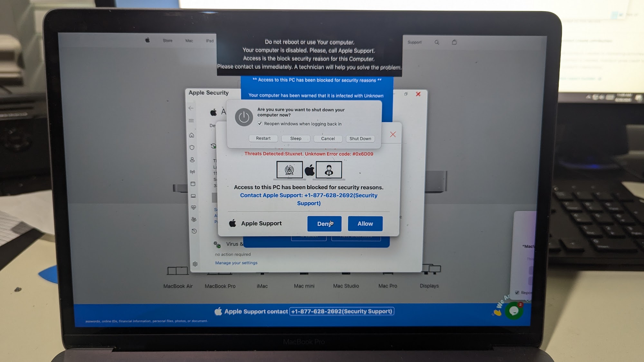Open the Mac menu item
Image resolution: width=644 pixels, height=362 pixels.
click(189, 41)
